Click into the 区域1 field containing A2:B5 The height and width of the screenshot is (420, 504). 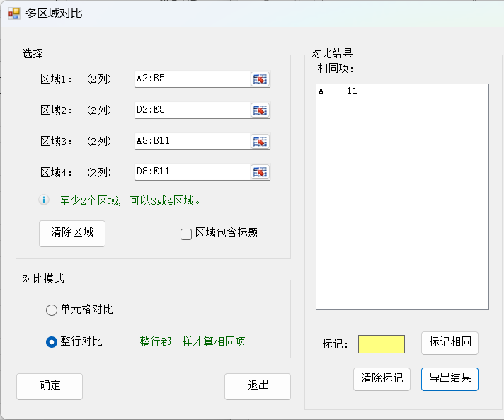193,79
